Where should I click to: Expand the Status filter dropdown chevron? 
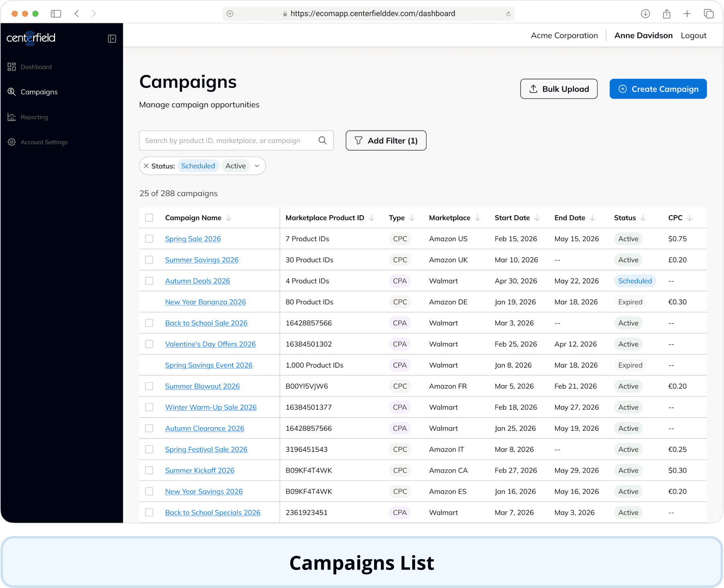257,166
